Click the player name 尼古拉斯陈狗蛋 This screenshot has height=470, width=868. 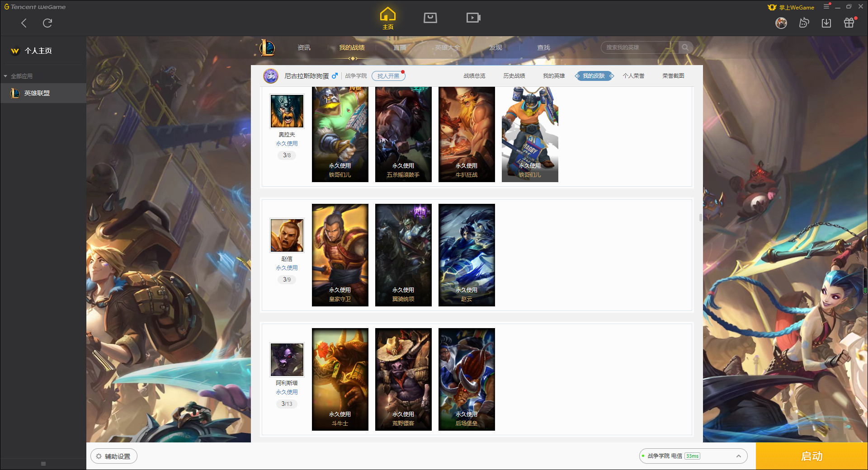pyautogui.click(x=307, y=76)
